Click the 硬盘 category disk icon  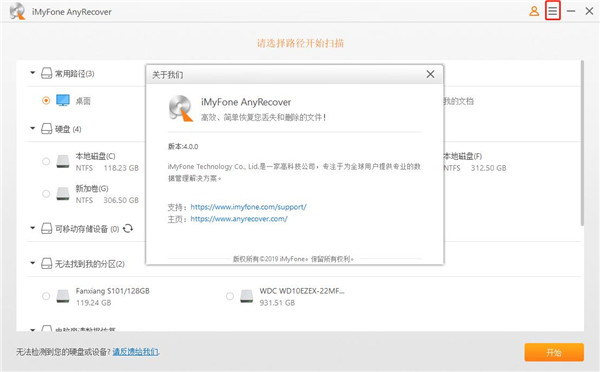tap(46, 129)
